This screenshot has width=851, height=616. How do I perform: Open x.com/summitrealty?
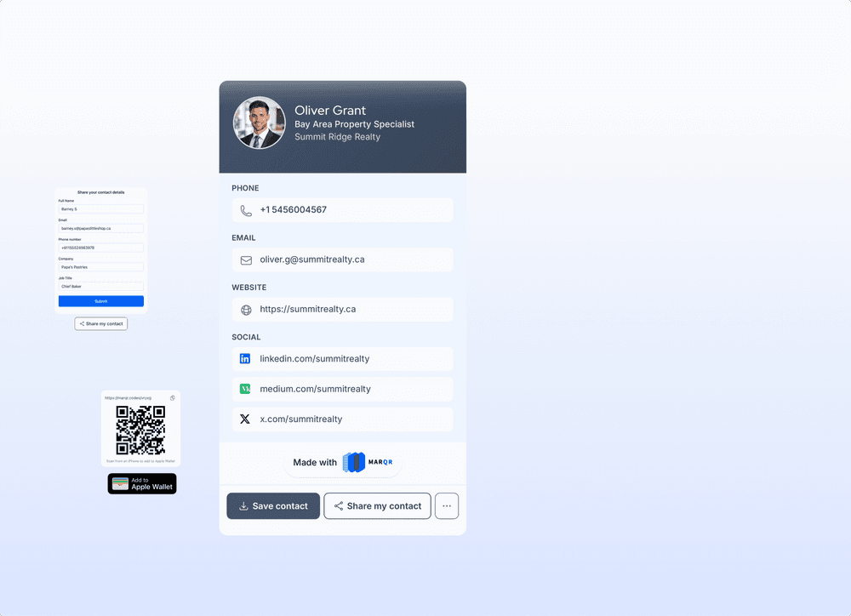coord(301,419)
